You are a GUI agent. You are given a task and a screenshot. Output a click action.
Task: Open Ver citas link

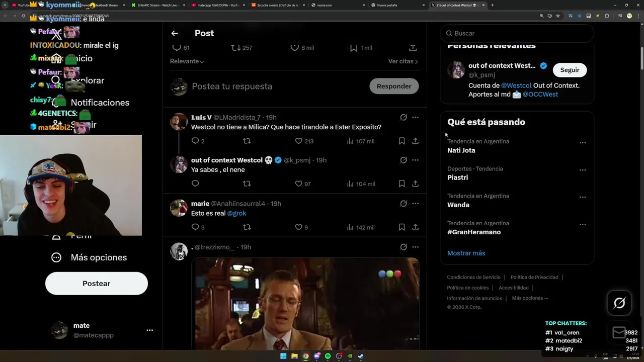[x=403, y=61]
